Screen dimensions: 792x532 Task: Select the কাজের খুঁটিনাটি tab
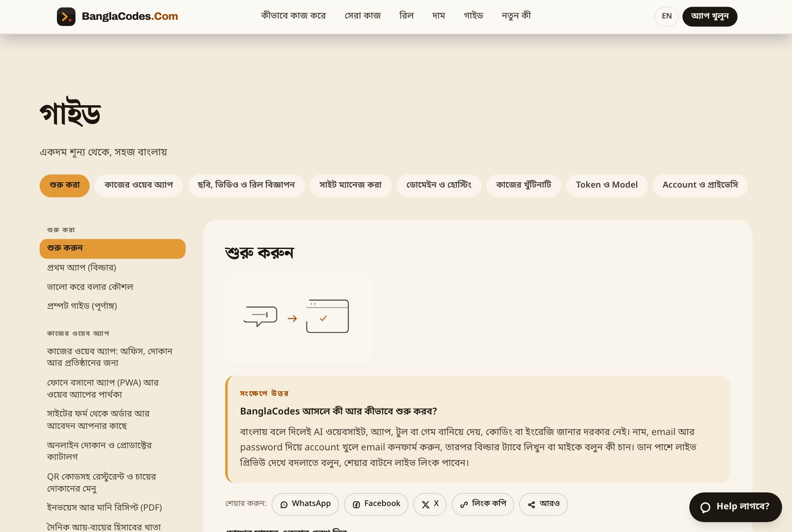523,186
